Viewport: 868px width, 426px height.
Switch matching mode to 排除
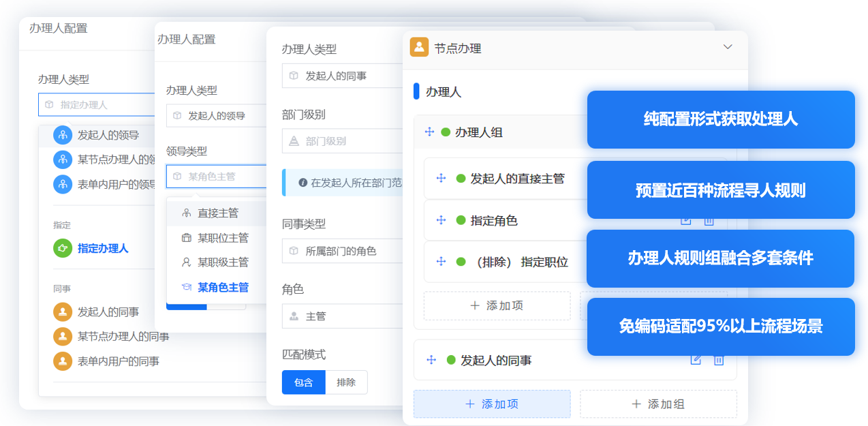[x=346, y=382]
